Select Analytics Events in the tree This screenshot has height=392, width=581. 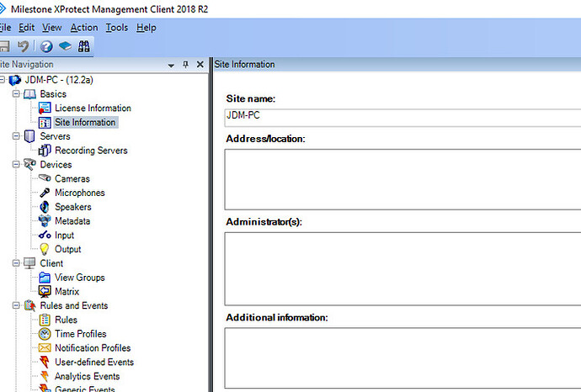pyautogui.click(x=87, y=377)
